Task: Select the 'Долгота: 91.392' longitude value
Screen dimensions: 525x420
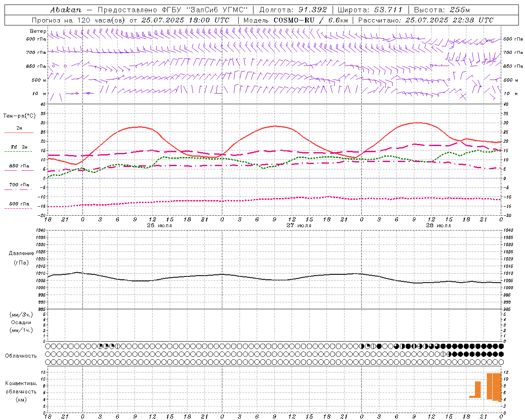Action: click(293, 9)
